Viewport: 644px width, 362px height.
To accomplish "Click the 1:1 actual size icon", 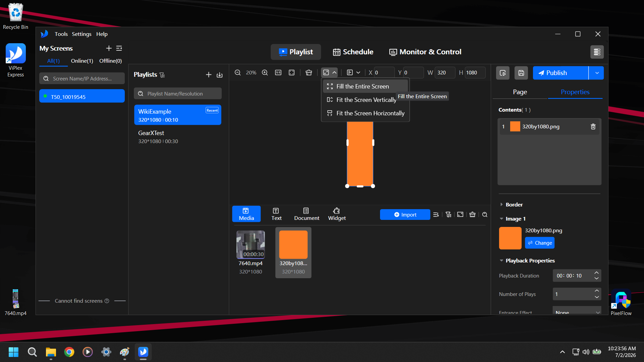I will click(278, 73).
